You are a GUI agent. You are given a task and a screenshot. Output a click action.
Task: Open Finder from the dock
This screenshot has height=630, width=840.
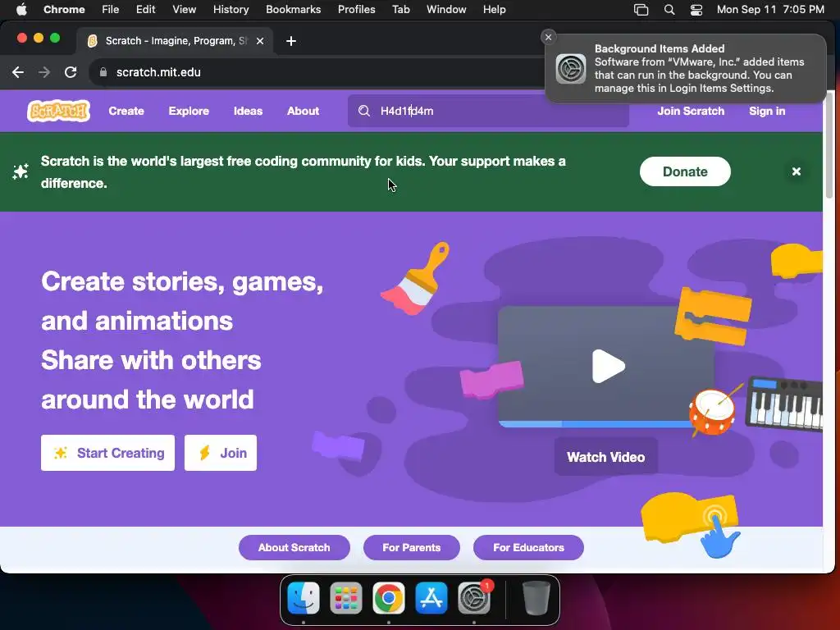(x=304, y=598)
